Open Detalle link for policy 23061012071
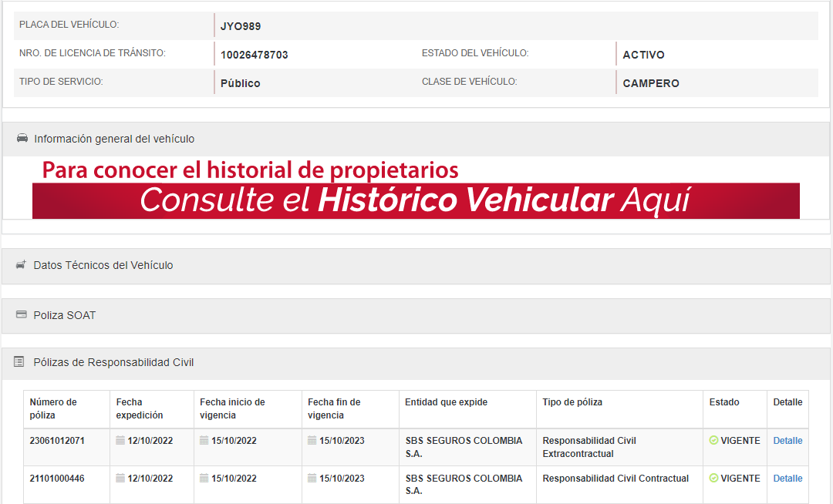 787,441
